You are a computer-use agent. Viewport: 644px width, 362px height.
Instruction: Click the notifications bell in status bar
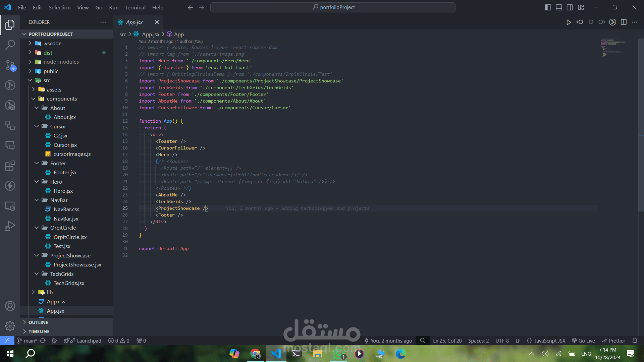coord(635,341)
